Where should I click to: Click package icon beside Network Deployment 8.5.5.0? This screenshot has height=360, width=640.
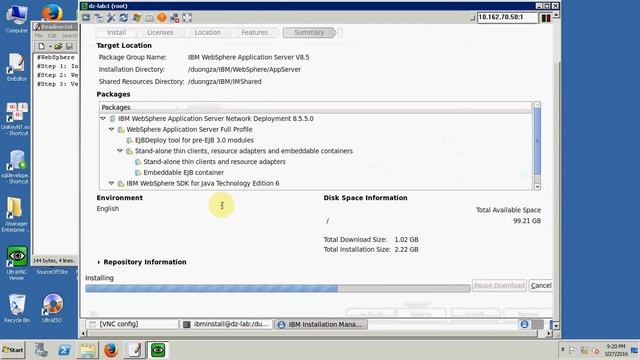click(x=113, y=118)
